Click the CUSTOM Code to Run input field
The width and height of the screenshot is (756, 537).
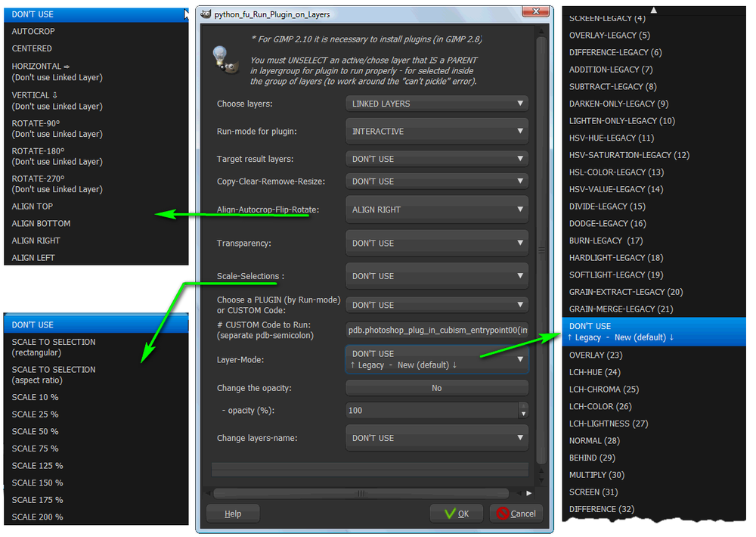[x=437, y=330]
